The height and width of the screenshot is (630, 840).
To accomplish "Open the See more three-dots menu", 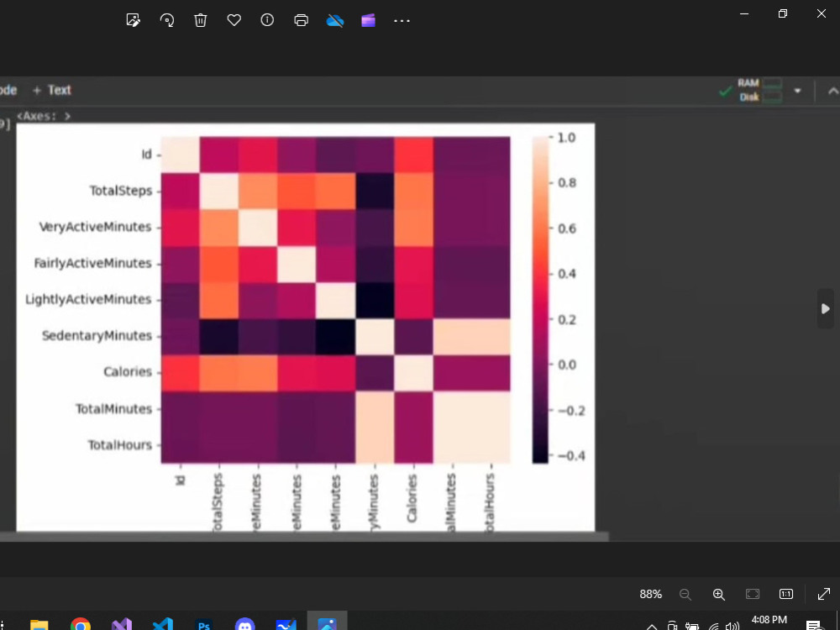I will [x=402, y=21].
